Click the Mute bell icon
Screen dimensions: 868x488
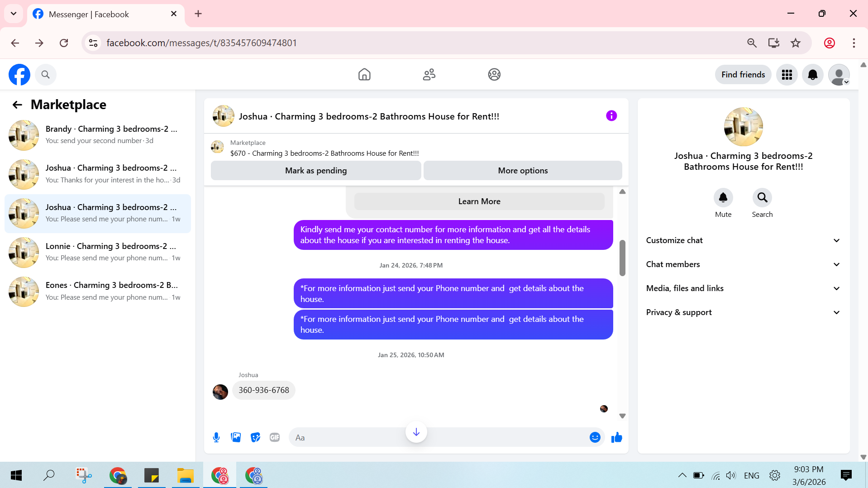723,198
